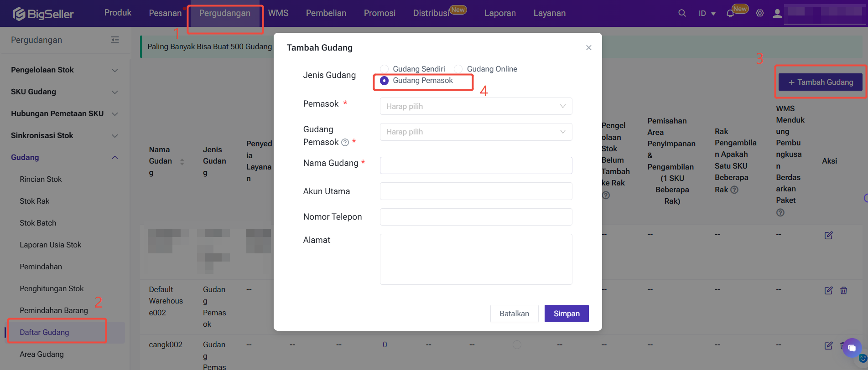Open Penghitungan Stok page

(52, 288)
